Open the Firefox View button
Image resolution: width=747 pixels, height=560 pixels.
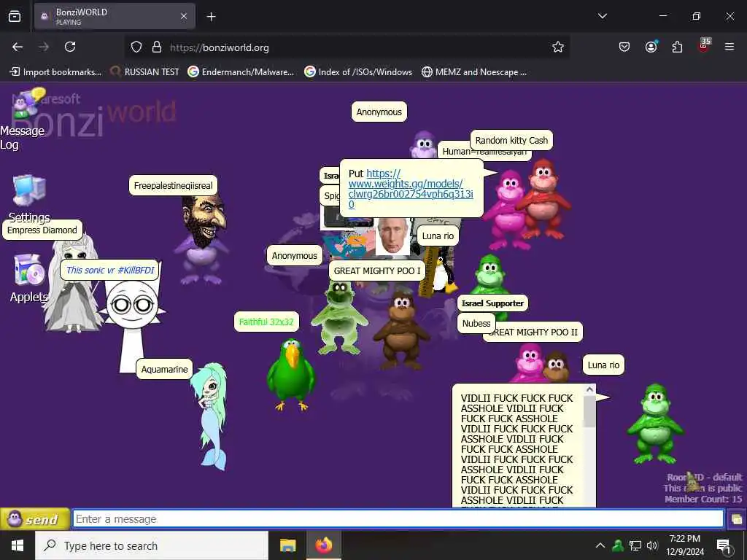[15, 16]
